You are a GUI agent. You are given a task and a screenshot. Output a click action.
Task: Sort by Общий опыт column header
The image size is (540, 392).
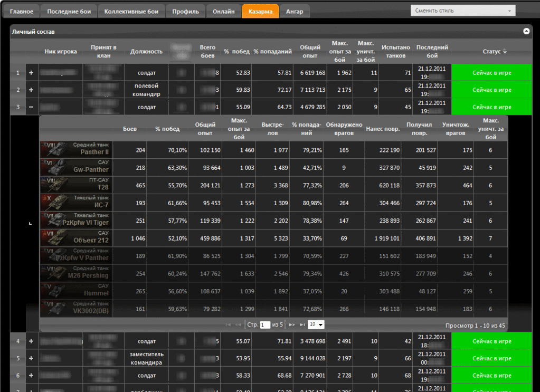coord(310,51)
